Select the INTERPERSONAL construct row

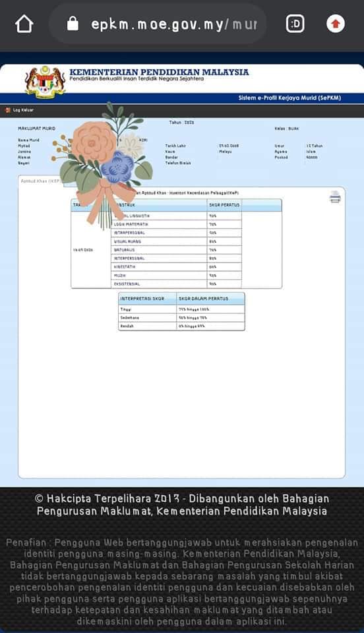176,258
